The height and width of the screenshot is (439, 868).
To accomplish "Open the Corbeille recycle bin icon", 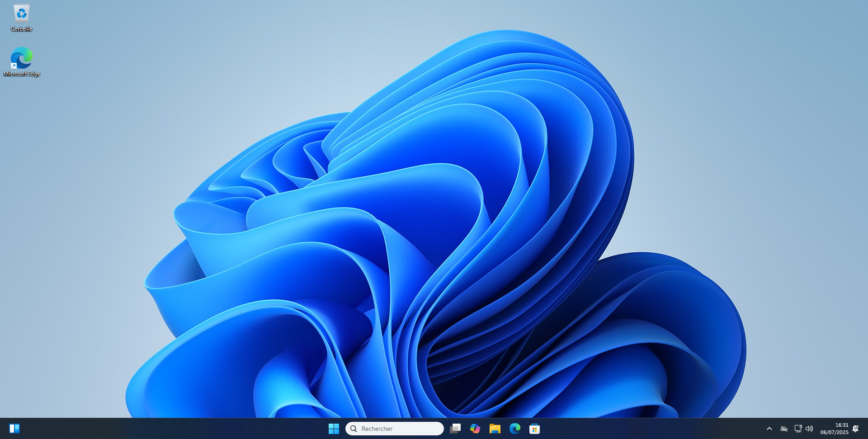I will point(21,18).
